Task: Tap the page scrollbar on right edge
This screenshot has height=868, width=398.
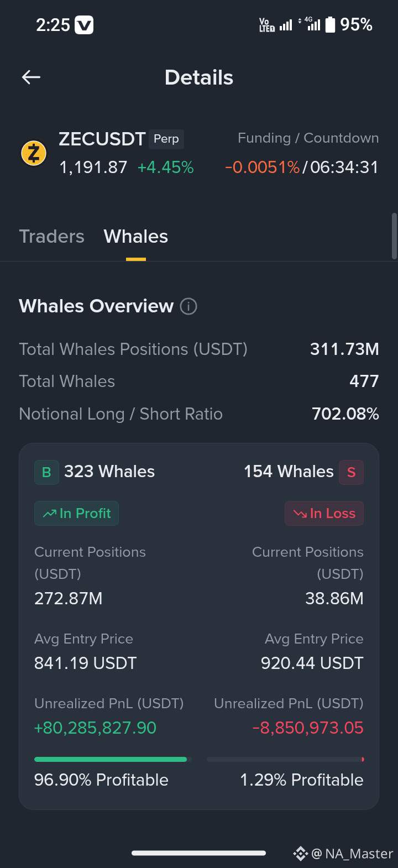Action: [x=394, y=236]
